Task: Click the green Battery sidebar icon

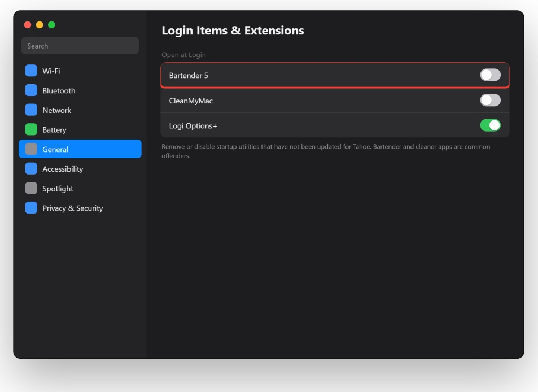Action: tap(31, 129)
